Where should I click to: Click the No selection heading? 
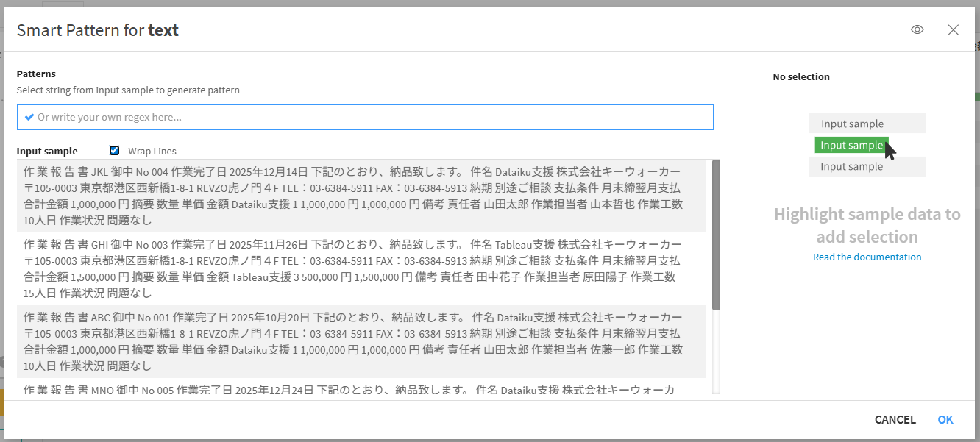[x=801, y=77]
